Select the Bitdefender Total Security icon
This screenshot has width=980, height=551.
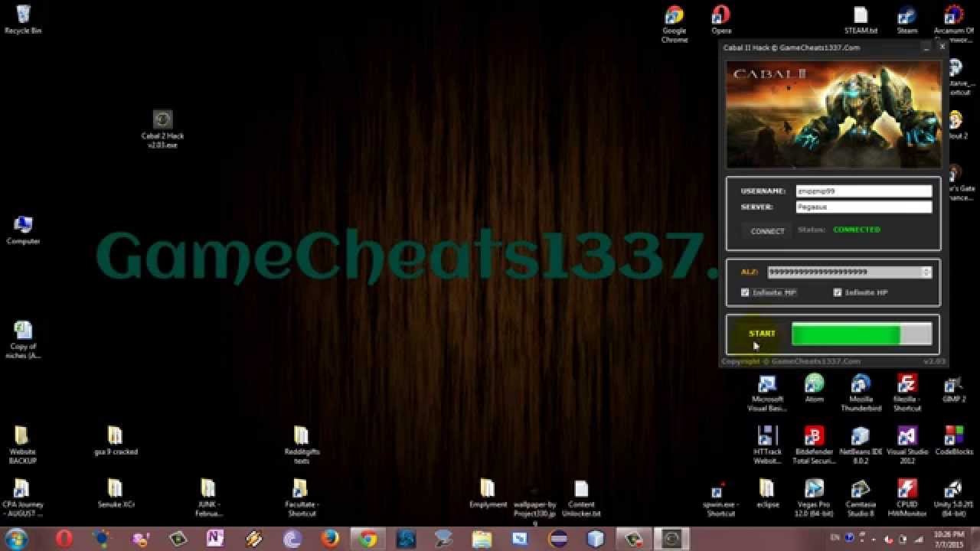pos(815,445)
